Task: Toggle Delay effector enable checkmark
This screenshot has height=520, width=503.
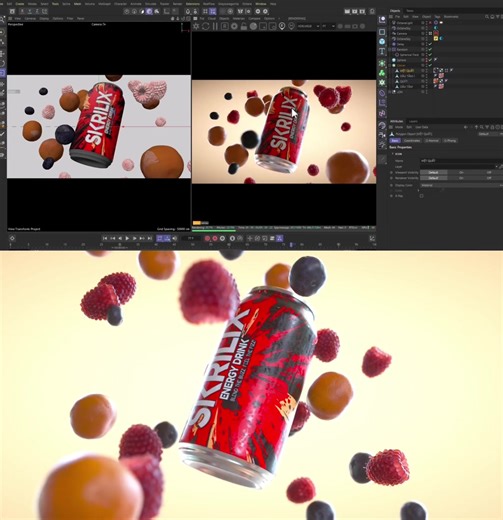Action: [430, 44]
